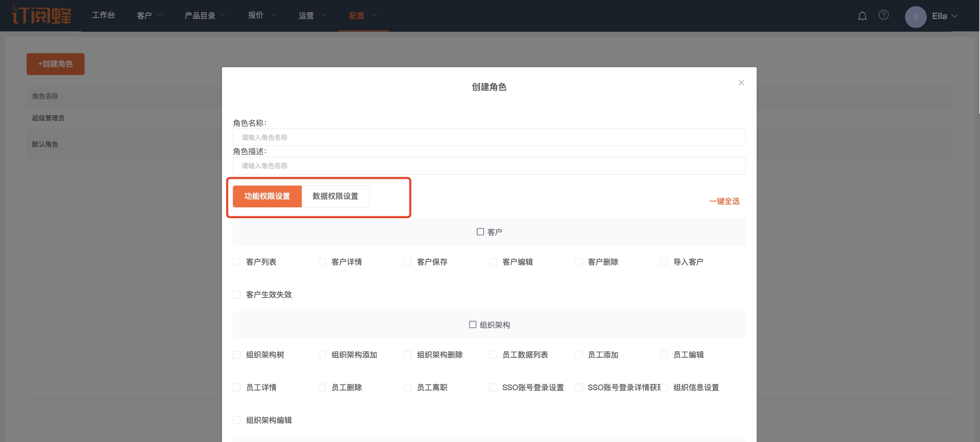Open the 报价 menu chevron
The image size is (980, 442).
(273, 16)
